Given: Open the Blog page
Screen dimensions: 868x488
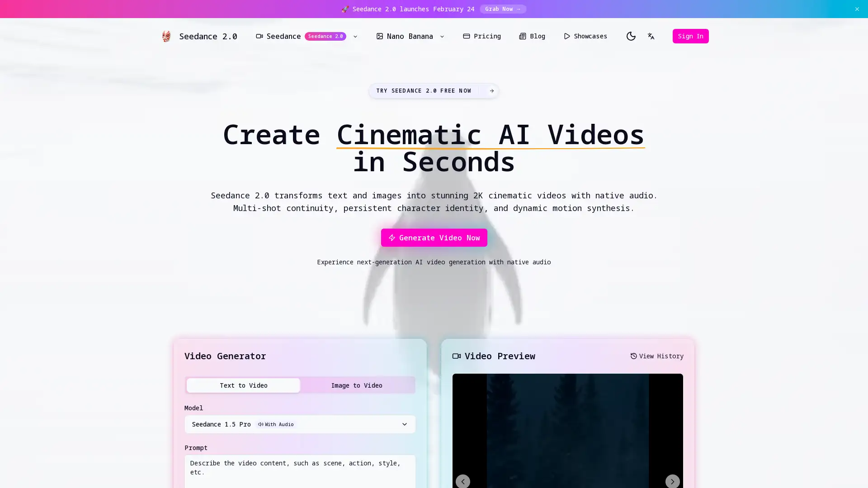Looking at the screenshot, I should (532, 36).
